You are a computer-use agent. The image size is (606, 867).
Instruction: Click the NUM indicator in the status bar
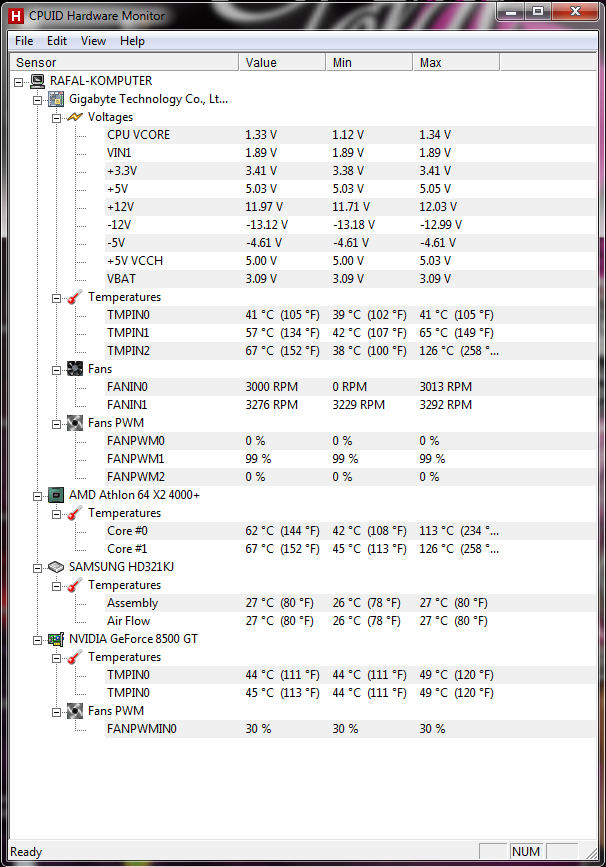click(x=525, y=852)
